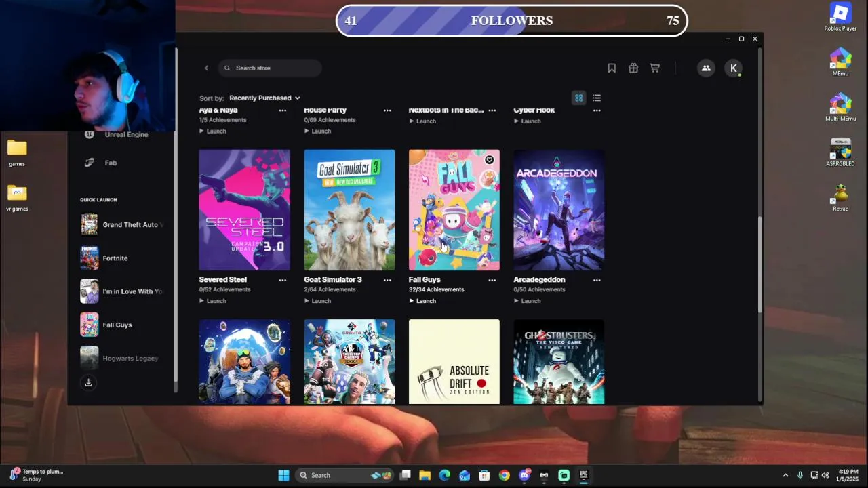The width and height of the screenshot is (868, 488).
Task: Open options menu for Arcadegeddon
Action: pyautogui.click(x=597, y=279)
